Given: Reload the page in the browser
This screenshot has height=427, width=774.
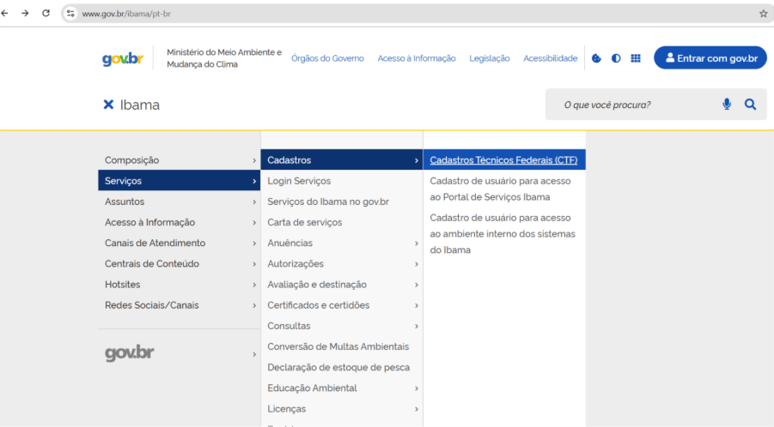Looking at the screenshot, I should [x=46, y=13].
